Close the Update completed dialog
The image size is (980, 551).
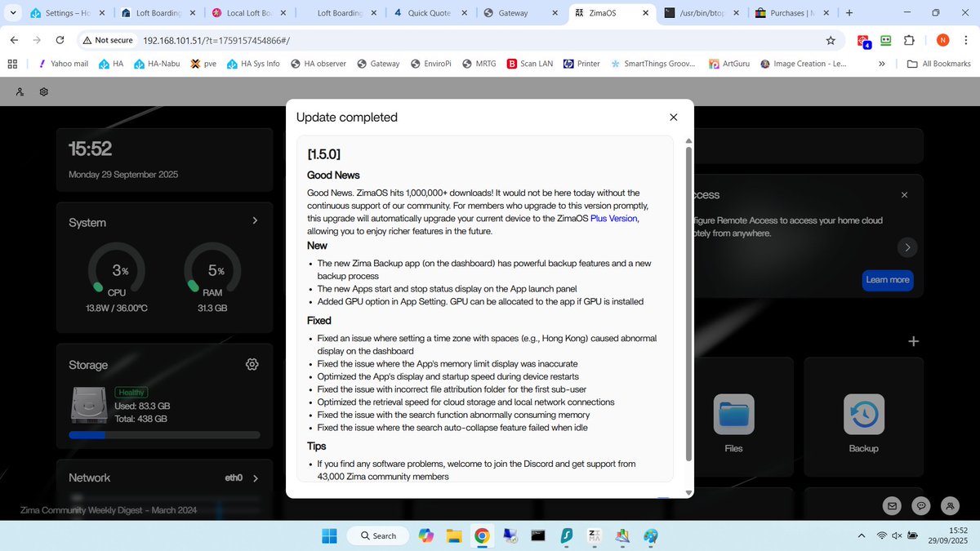click(x=673, y=118)
